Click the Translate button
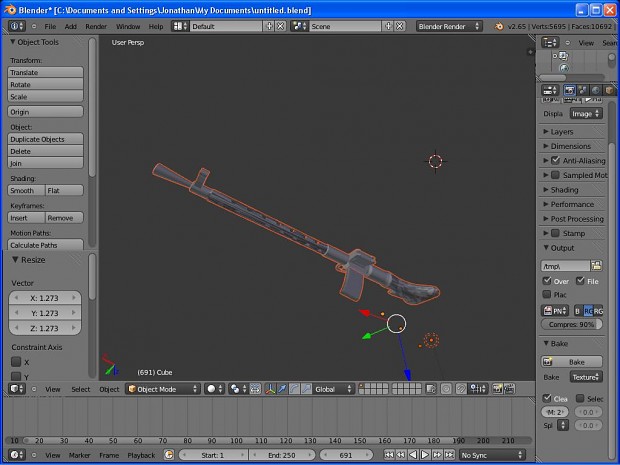 pyautogui.click(x=45, y=72)
